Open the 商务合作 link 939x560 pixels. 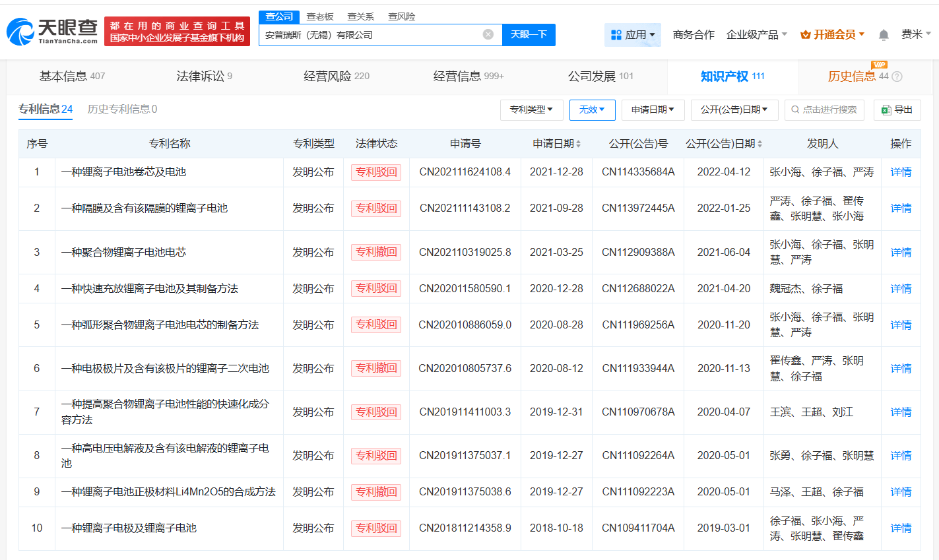point(694,34)
